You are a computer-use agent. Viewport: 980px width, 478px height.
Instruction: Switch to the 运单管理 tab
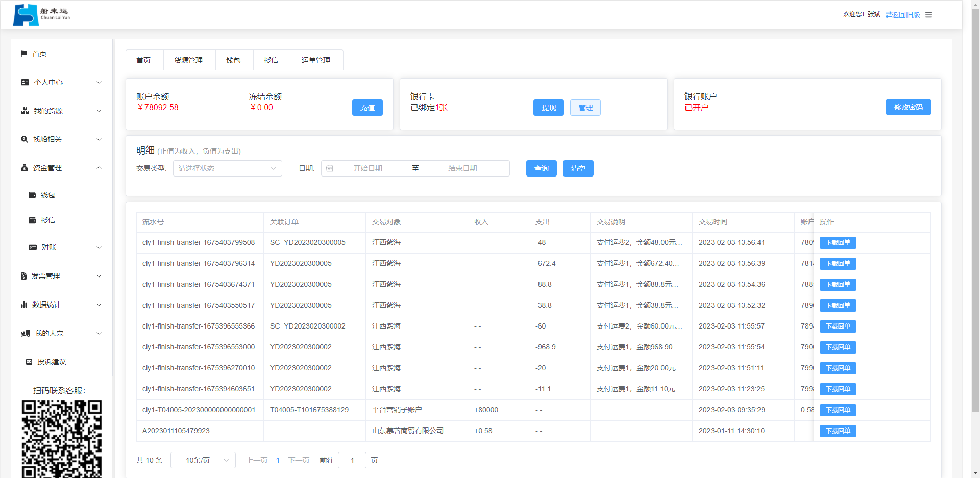[316, 60]
